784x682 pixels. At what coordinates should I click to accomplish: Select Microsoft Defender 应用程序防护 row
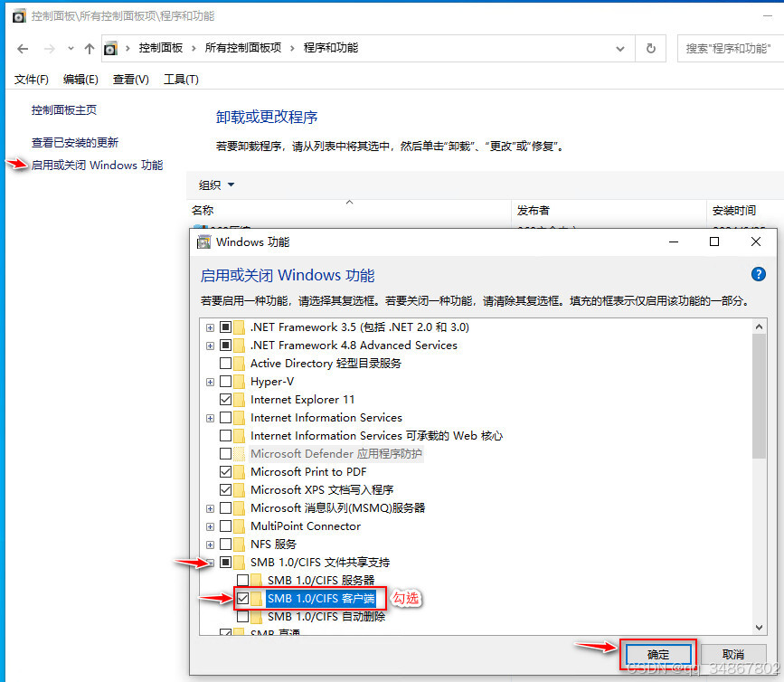click(336, 454)
